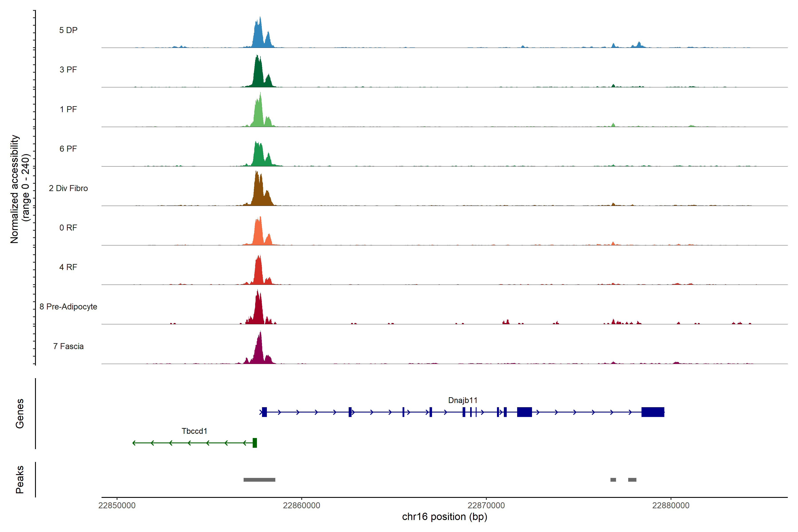Select the Dnajb11 gene label
This screenshot has height=532, width=798.
tap(462, 400)
